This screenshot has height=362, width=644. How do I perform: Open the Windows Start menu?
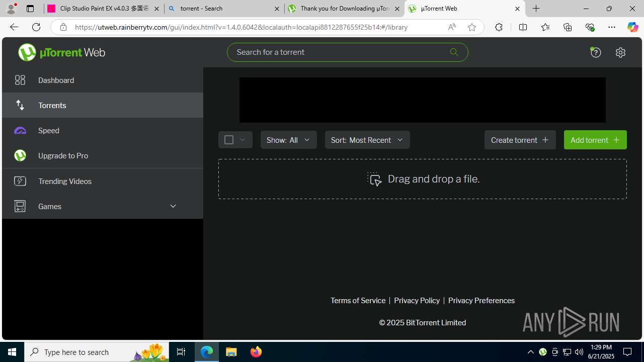tap(12, 352)
